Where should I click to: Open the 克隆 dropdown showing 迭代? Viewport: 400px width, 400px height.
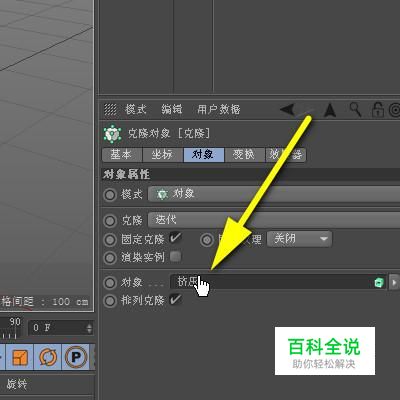[274, 220]
